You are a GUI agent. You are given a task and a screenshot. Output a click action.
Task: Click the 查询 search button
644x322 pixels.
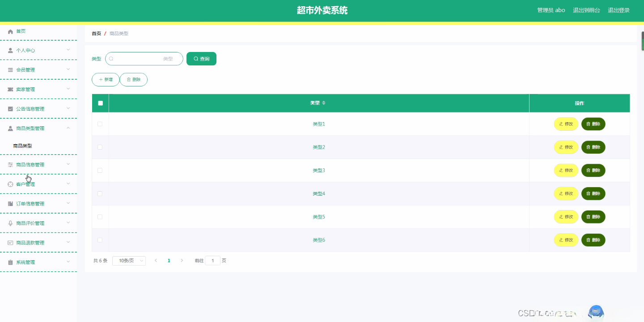tap(201, 59)
